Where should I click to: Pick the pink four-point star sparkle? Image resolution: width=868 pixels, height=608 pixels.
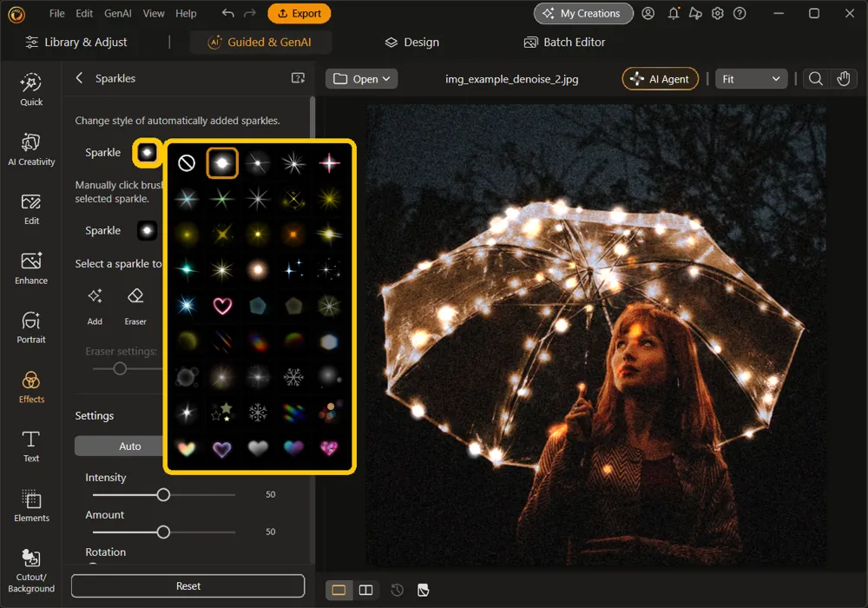(329, 162)
